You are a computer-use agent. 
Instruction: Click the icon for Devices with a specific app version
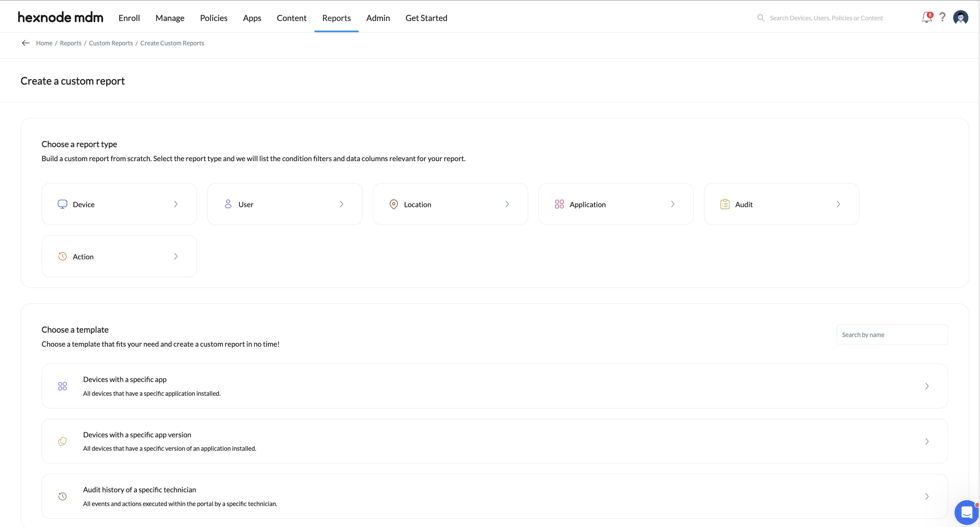(63, 441)
